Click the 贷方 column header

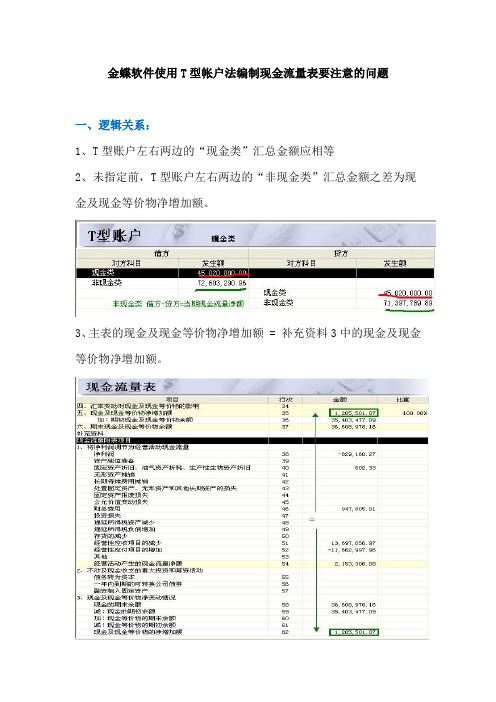point(341,253)
